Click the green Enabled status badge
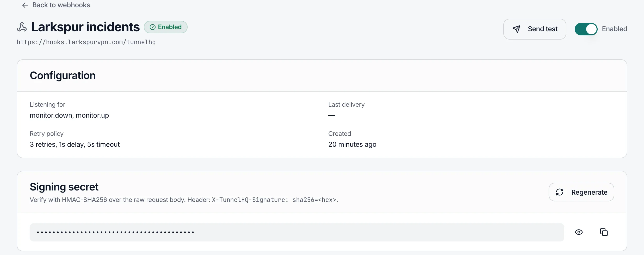The width and height of the screenshot is (644, 255). click(166, 27)
